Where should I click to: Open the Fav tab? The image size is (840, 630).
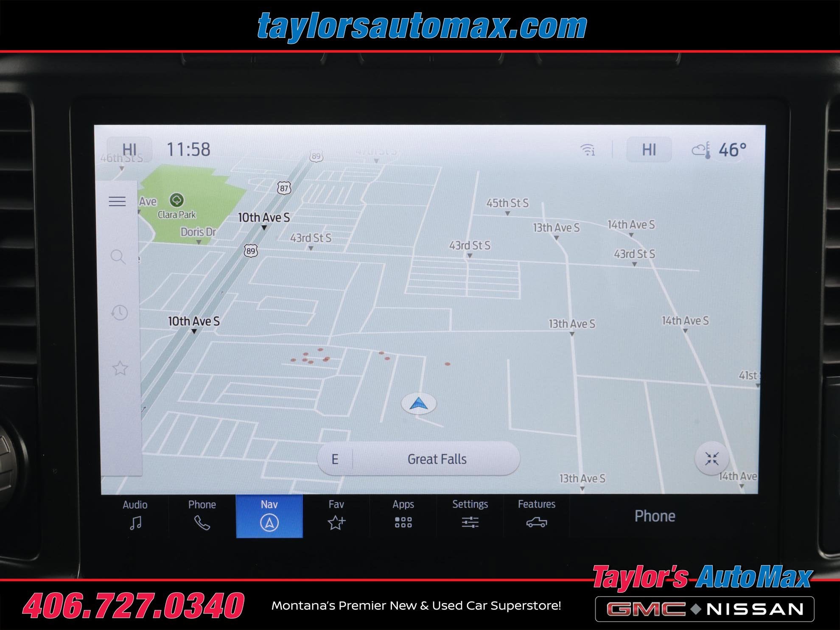(336, 515)
